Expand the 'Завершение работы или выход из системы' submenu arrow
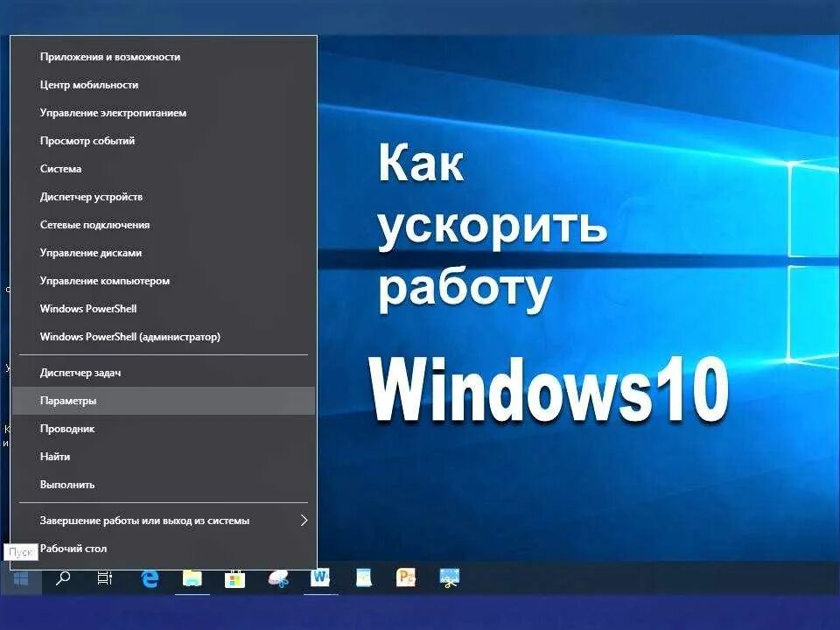The width and height of the screenshot is (840, 630). tap(304, 520)
